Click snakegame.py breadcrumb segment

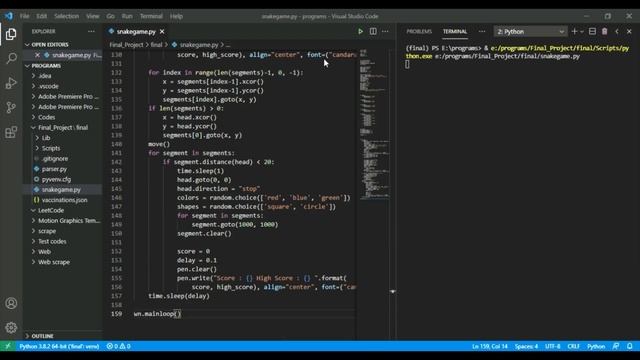click(199, 45)
